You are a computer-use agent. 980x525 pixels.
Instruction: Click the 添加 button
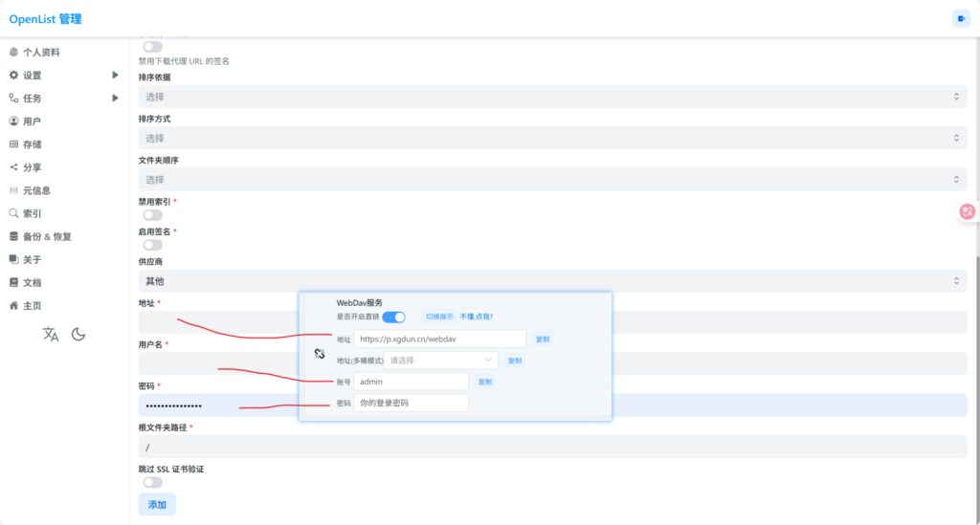click(157, 504)
